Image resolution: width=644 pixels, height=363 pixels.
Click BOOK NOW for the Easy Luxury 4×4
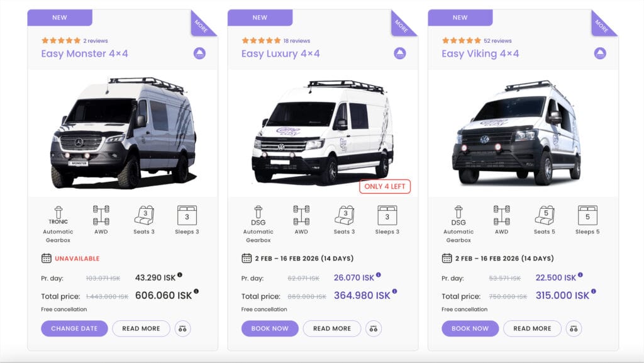(269, 328)
